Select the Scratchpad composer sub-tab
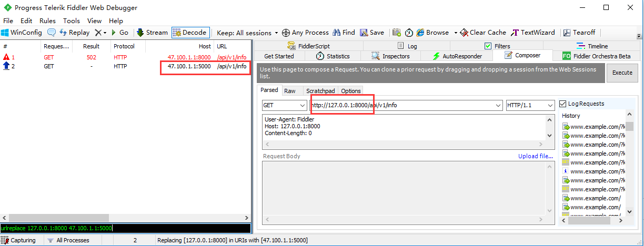 tap(320, 91)
